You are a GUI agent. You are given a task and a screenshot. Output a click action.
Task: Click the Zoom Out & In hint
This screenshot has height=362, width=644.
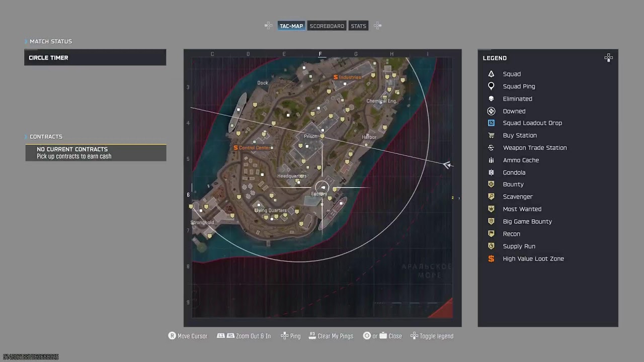coord(244,336)
